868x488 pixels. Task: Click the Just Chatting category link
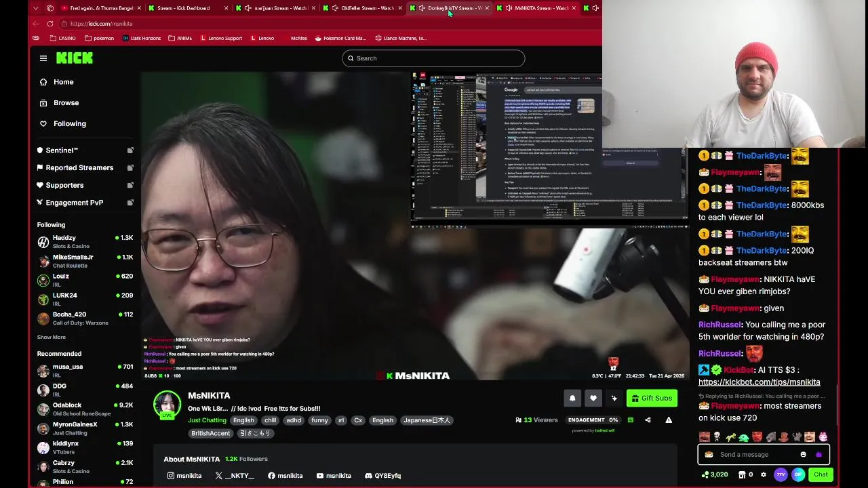pos(207,420)
